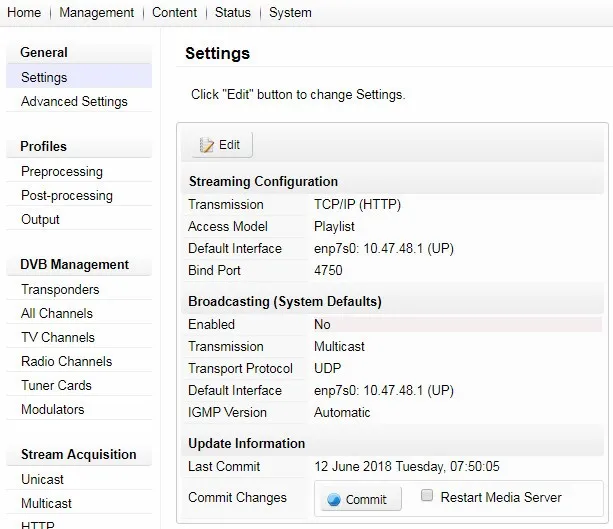Open the Management menu
The height and width of the screenshot is (529, 613).
pos(96,13)
